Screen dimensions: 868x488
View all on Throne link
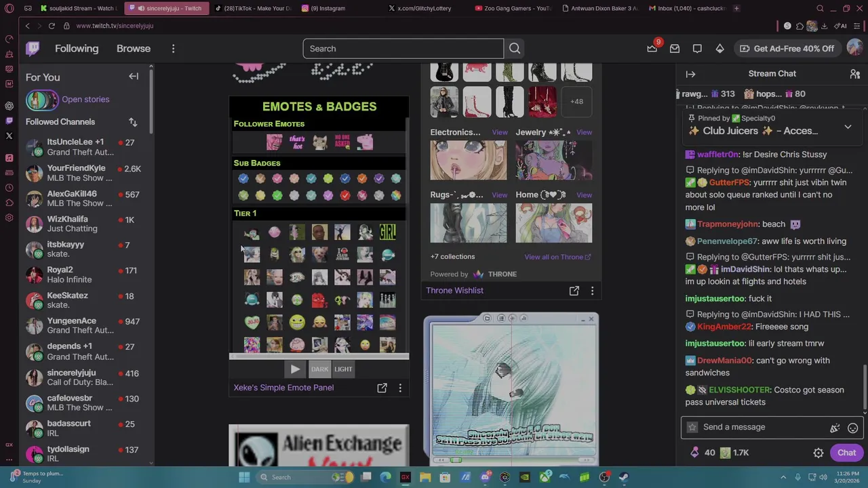[x=557, y=257]
